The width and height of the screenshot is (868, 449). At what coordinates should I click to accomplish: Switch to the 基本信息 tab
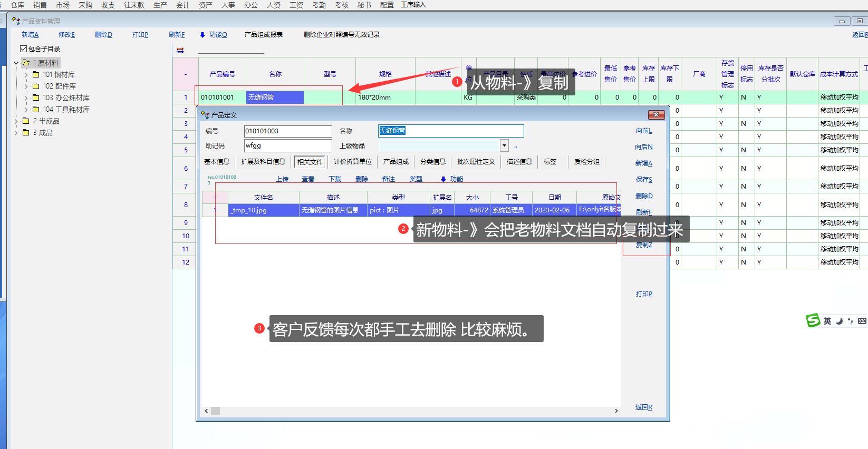click(x=217, y=162)
